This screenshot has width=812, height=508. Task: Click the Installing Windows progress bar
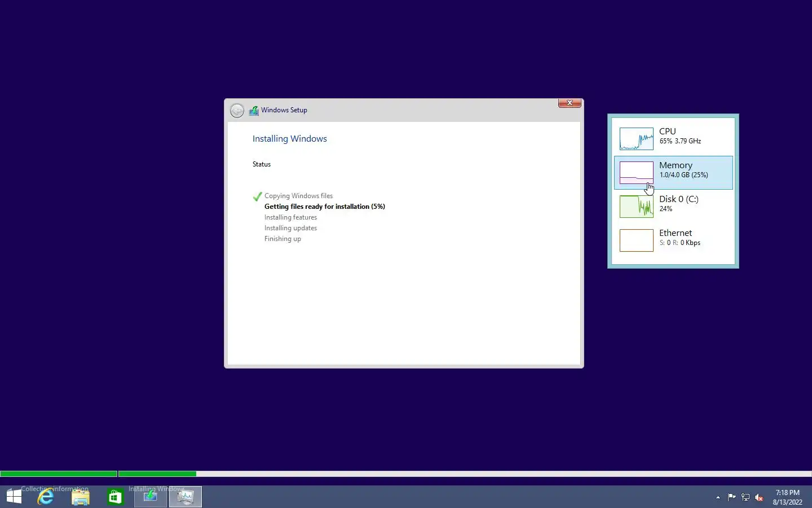tap(465, 474)
